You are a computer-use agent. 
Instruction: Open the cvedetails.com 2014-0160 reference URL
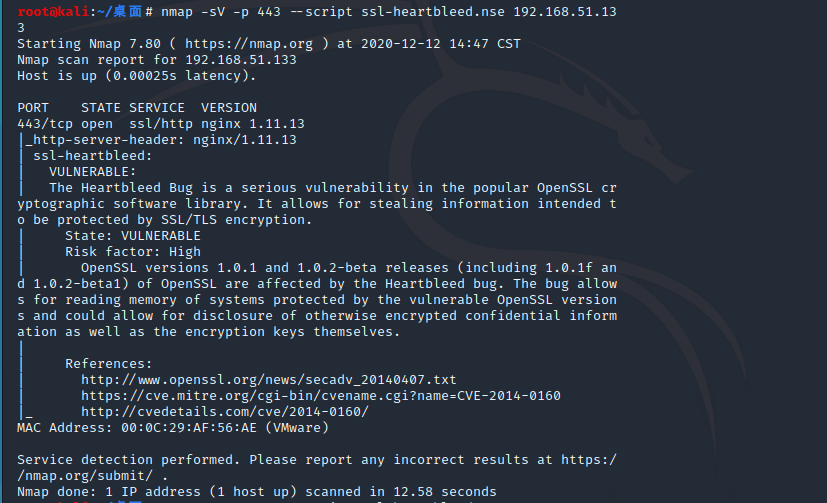(225, 412)
